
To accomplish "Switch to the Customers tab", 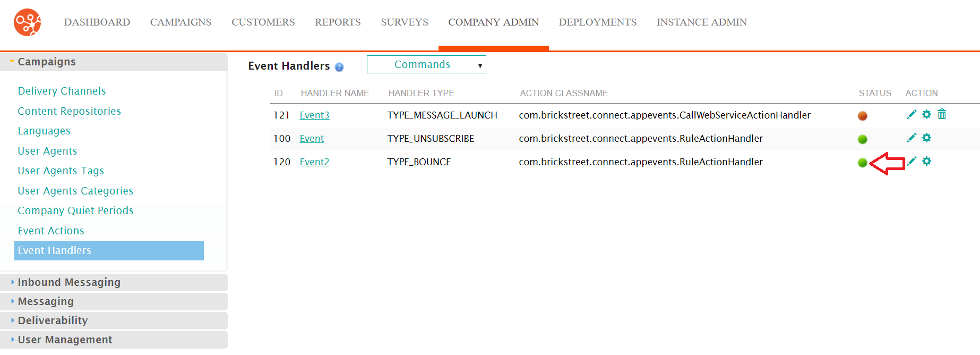I will pyautogui.click(x=263, y=22).
